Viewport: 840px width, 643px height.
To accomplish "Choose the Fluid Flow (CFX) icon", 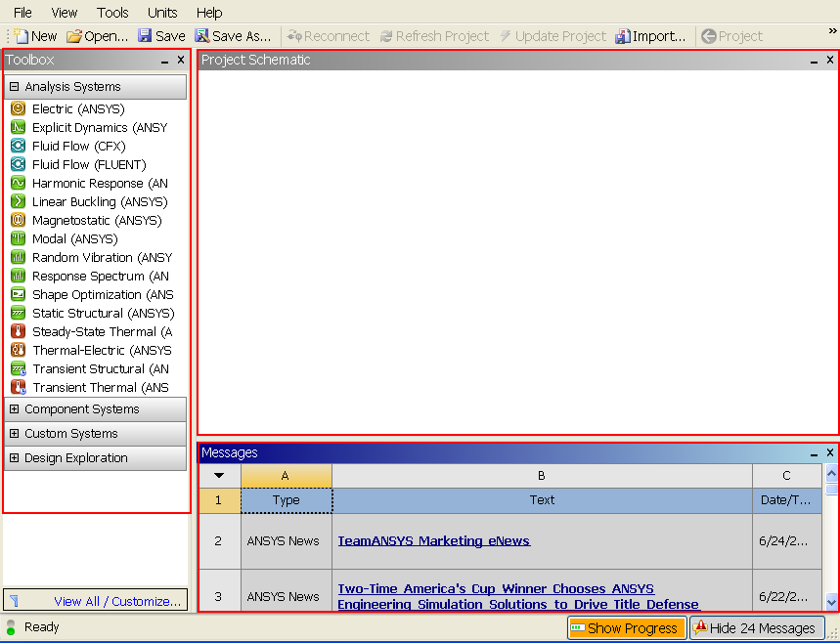I will pyautogui.click(x=18, y=147).
